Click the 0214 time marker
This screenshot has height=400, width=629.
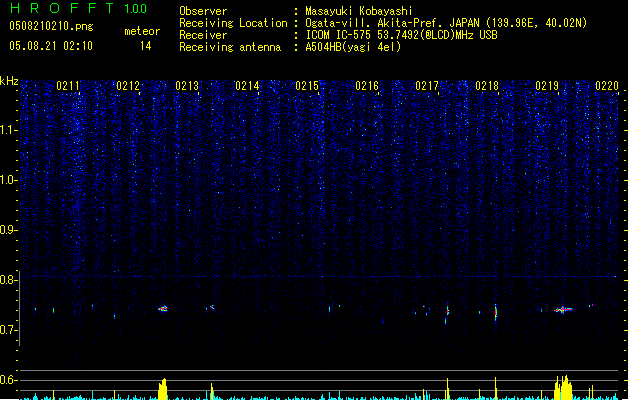tap(247, 86)
